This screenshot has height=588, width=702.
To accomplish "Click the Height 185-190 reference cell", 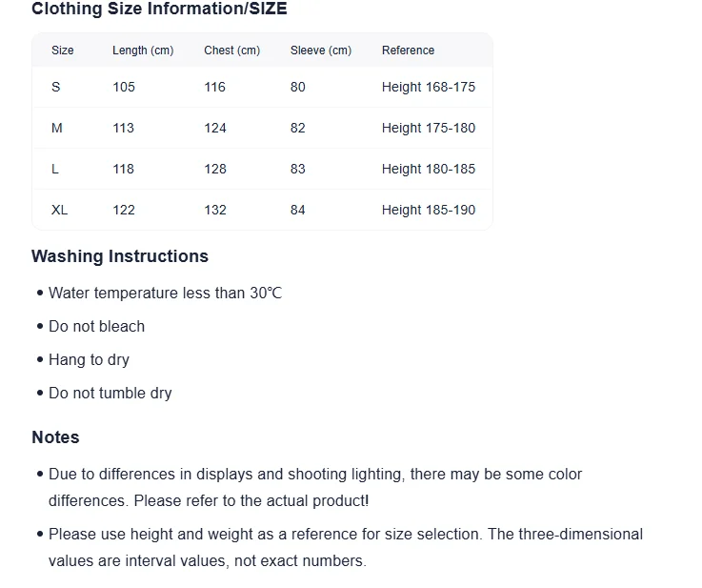I will (429, 210).
